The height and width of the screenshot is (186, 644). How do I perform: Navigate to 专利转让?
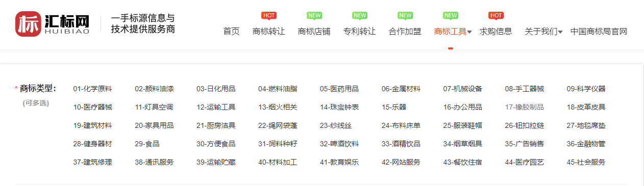(x=360, y=32)
